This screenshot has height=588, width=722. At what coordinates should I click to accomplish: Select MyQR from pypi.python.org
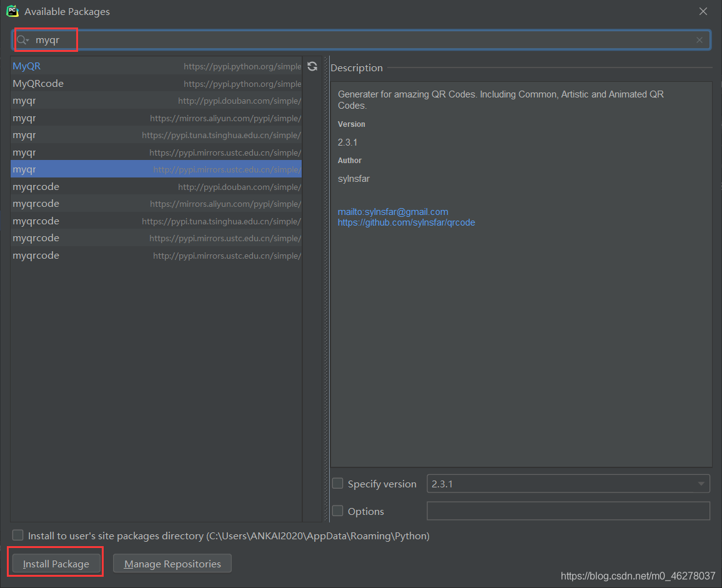tap(156, 66)
